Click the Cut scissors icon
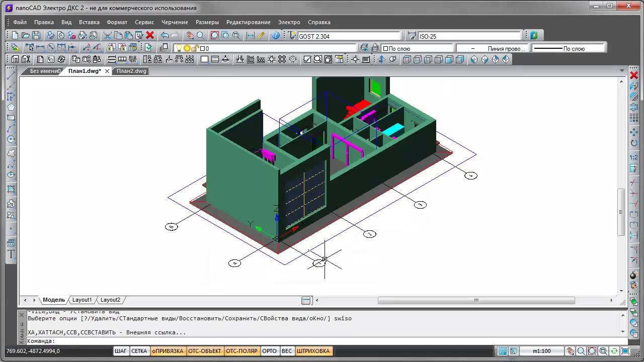 tap(107, 35)
